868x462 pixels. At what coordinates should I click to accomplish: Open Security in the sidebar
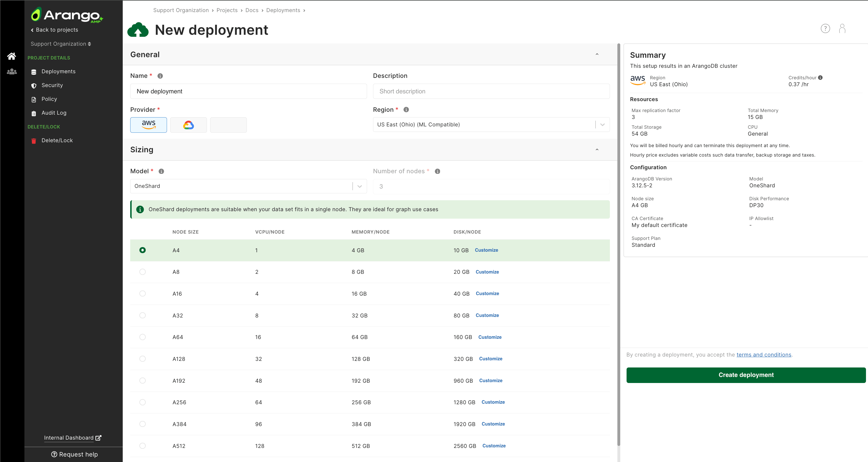(x=52, y=85)
